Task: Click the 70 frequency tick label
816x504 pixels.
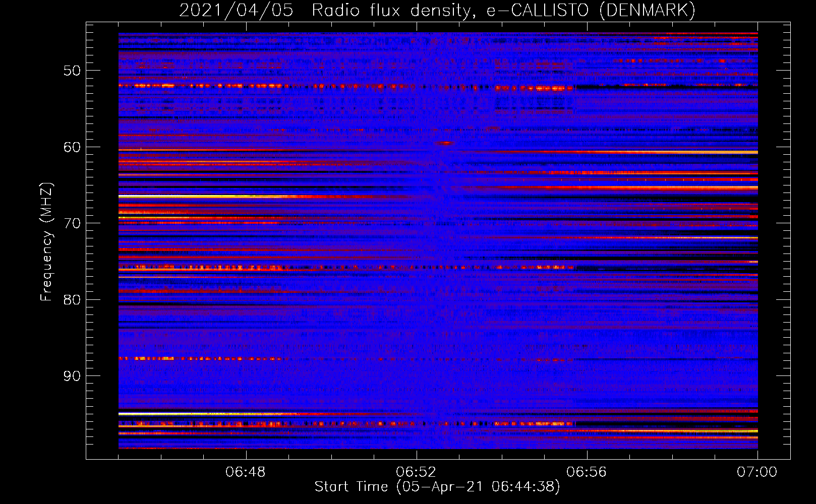Action: 72,223
